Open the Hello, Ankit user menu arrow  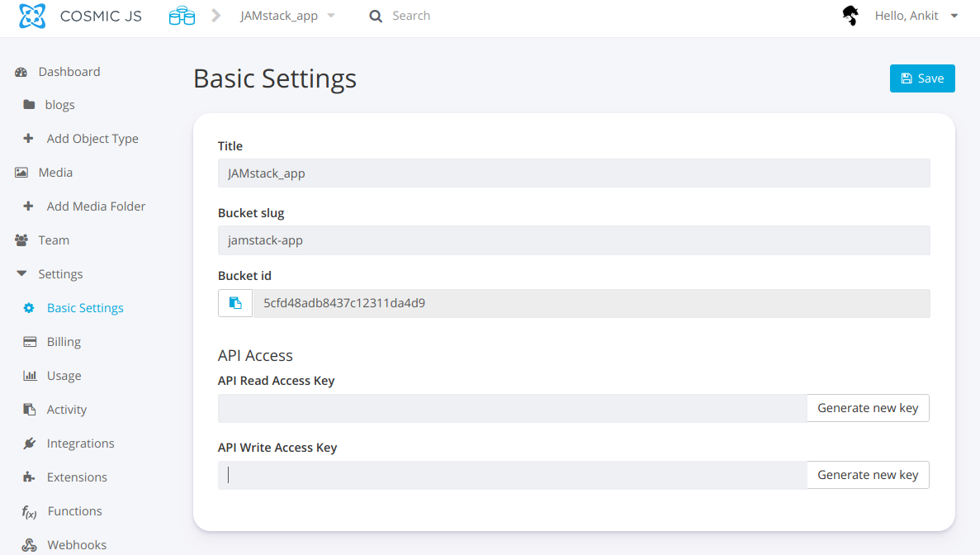click(954, 16)
